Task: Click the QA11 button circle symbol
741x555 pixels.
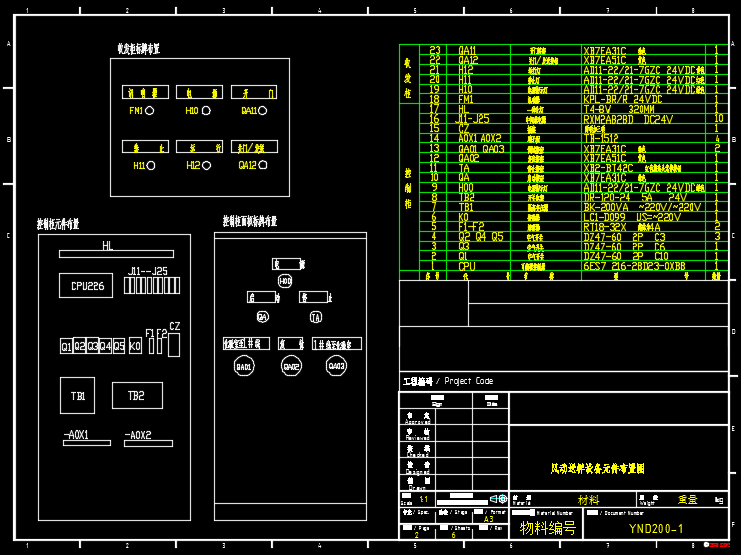Action: (263, 111)
